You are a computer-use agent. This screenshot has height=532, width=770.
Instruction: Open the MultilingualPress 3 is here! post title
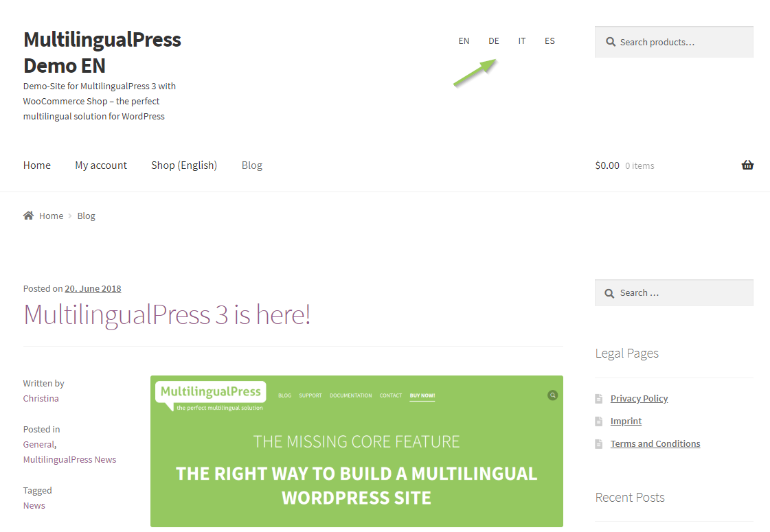click(x=167, y=314)
